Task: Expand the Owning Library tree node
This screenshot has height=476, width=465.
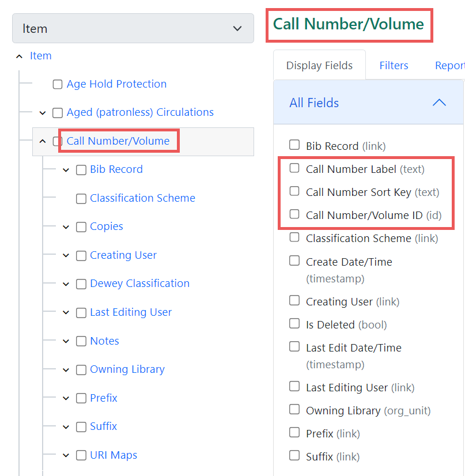Action: tap(65, 369)
